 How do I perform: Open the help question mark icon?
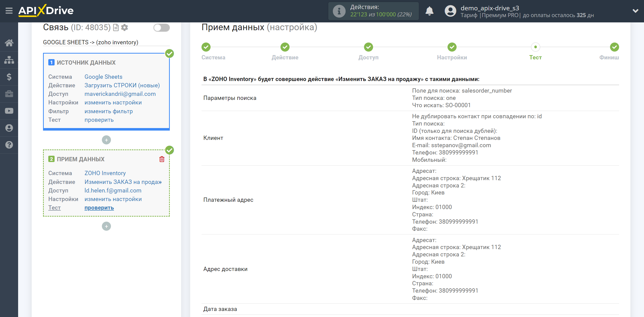(9, 145)
